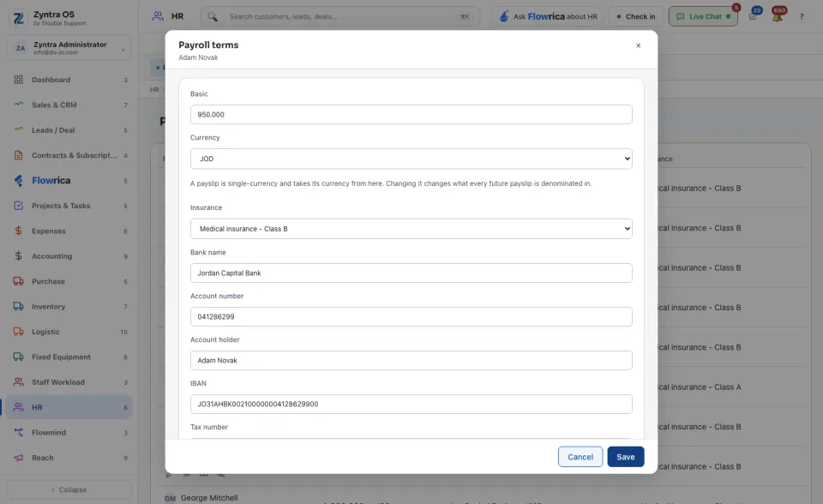Expand the Zyntra Administrator account menu
The image size is (823, 504).
[x=69, y=48]
